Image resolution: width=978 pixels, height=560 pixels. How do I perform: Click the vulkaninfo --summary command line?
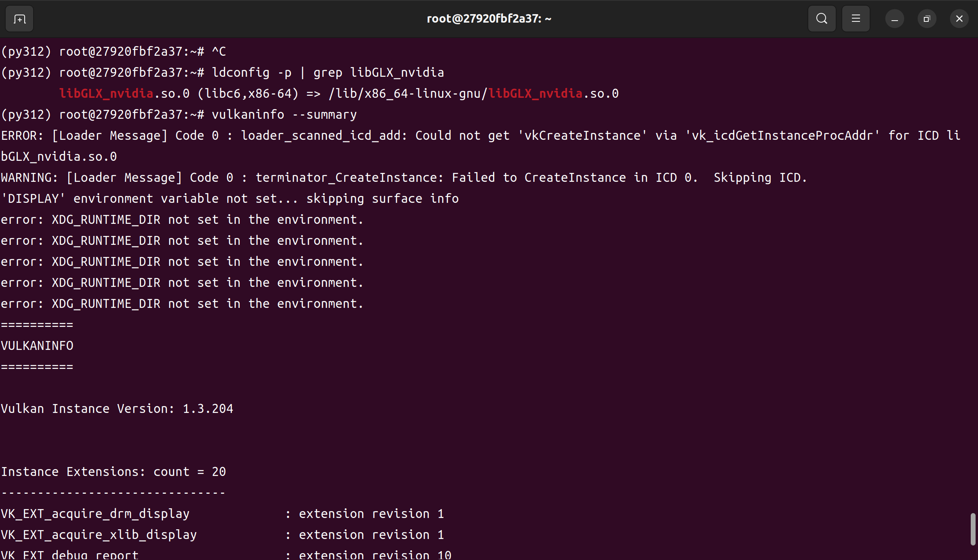284,114
